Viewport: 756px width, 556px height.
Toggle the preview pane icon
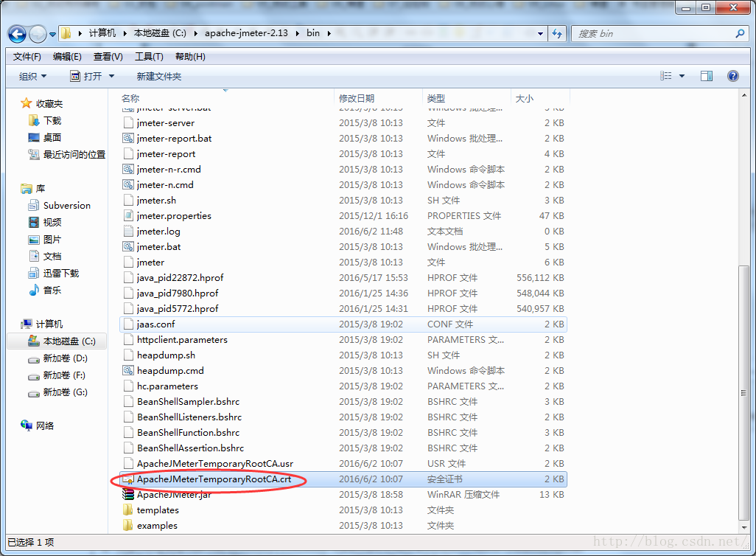pos(707,76)
